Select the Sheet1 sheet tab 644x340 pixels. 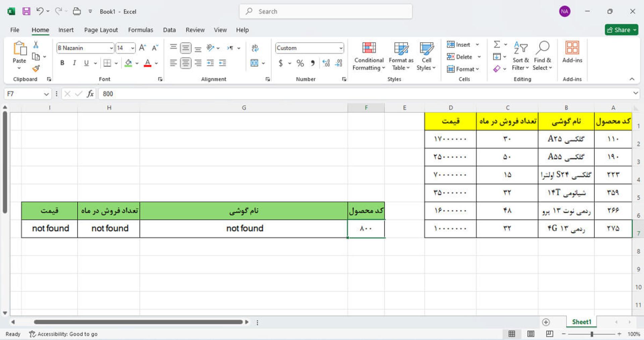click(x=582, y=322)
